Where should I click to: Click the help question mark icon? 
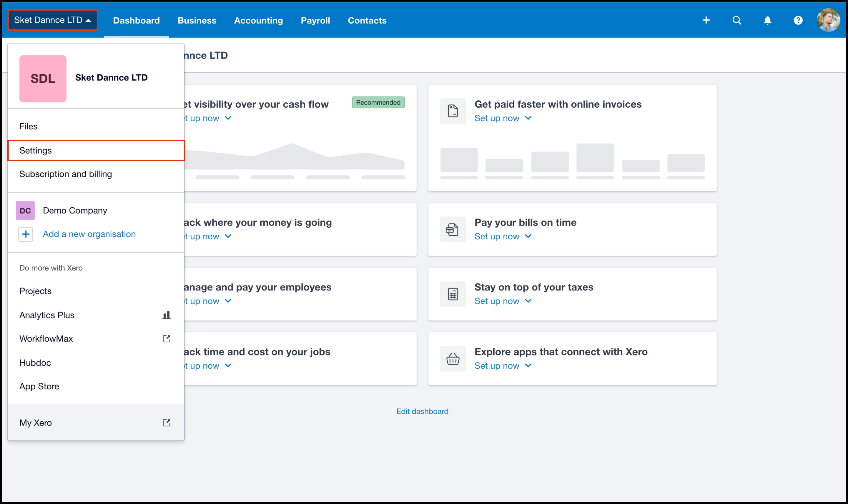point(798,20)
